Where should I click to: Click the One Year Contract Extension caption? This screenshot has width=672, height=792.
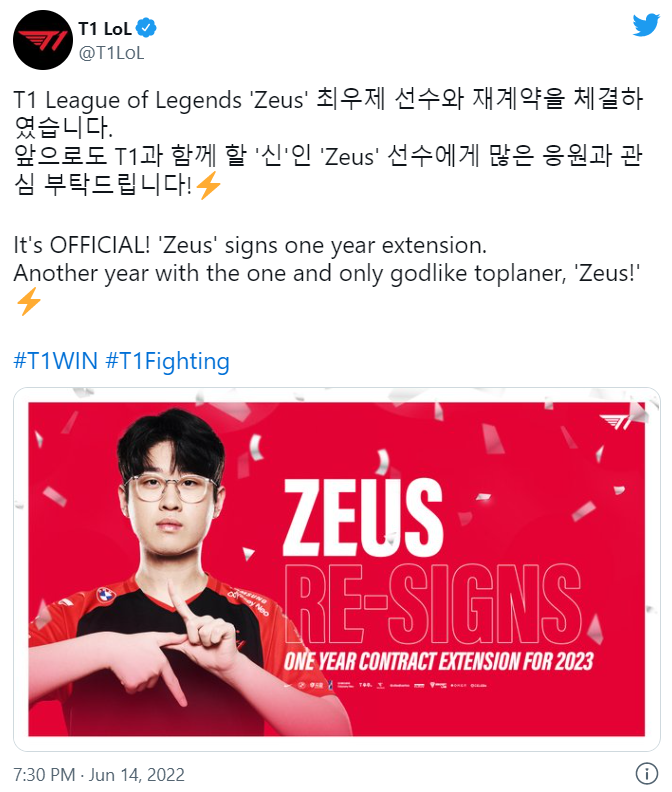438,661
